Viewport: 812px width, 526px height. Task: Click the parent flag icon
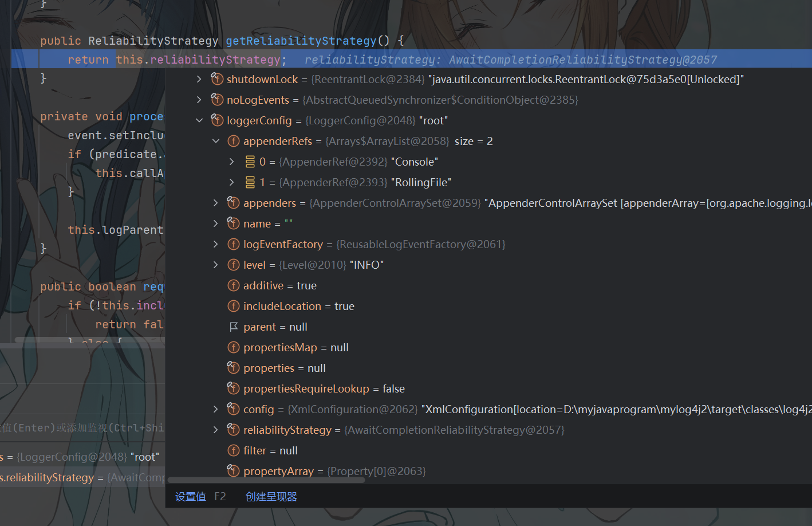233,327
